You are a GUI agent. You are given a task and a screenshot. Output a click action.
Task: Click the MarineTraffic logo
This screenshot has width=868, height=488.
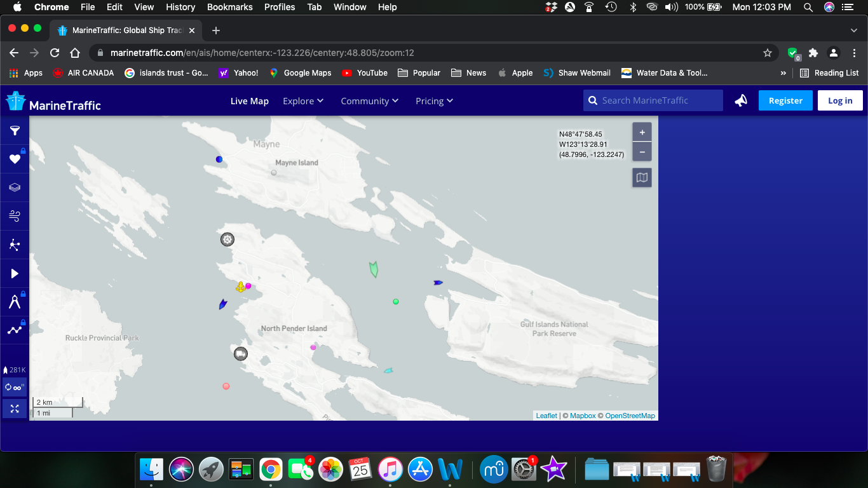[53, 102]
